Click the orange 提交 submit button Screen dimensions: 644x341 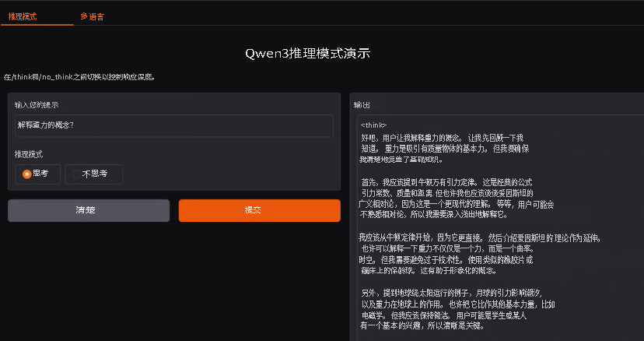pos(260,210)
